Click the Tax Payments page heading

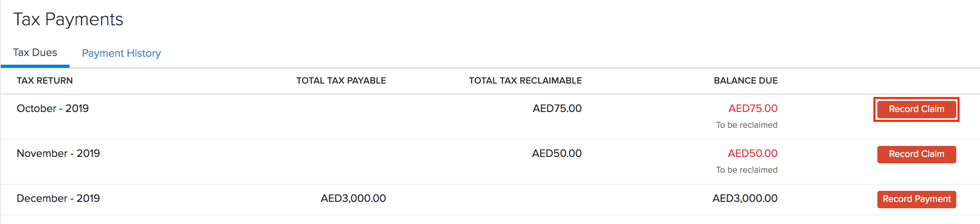click(68, 19)
